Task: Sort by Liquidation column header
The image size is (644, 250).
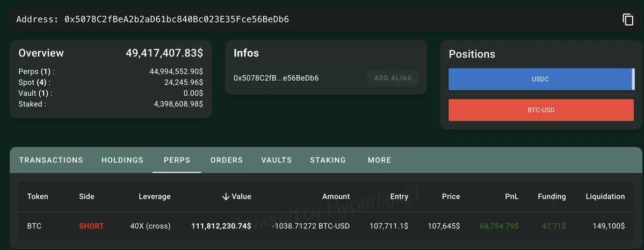Action: (605, 197)
